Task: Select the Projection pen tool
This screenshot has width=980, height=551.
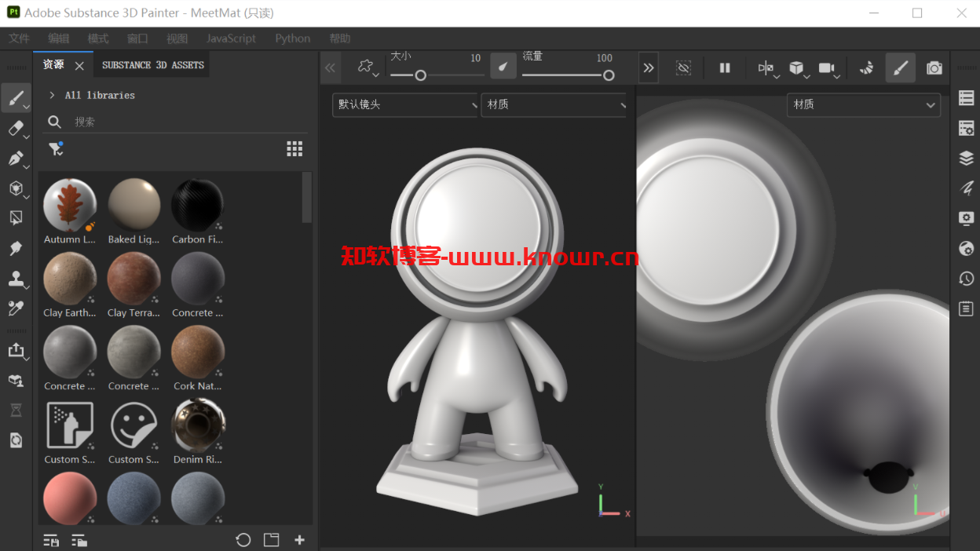Action: (x=16, y=158)
